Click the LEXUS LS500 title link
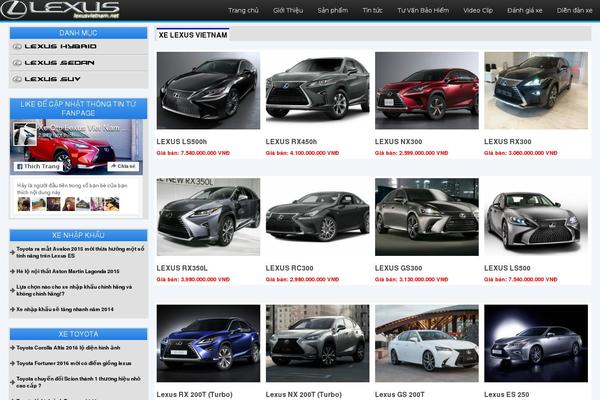The width and height of the screenshot is (600, 400). 507,268
